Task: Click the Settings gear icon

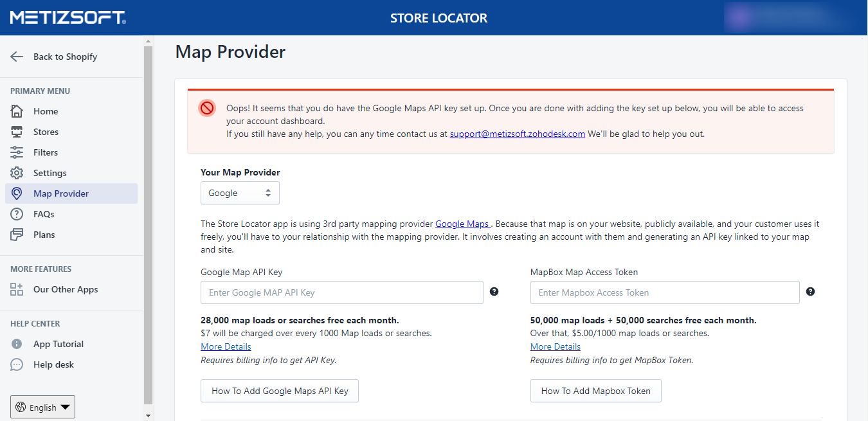Action: pyautogui.click(x=17, y=173)
